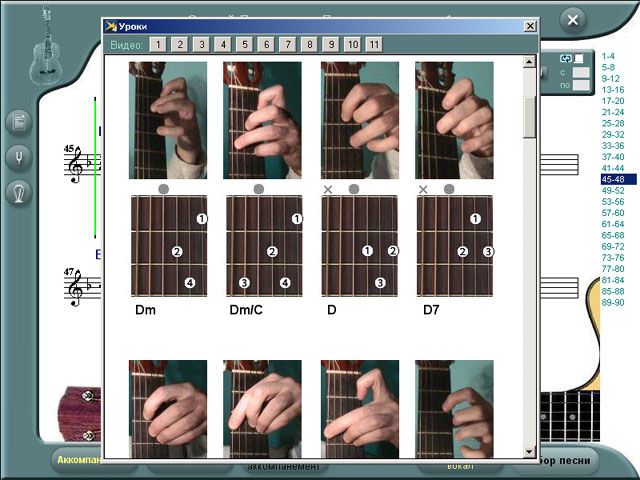The width and height of the screenshot is (640, 480).
Task: Open the metronome icon in sidebar
Action: click(x=19, y=192)
